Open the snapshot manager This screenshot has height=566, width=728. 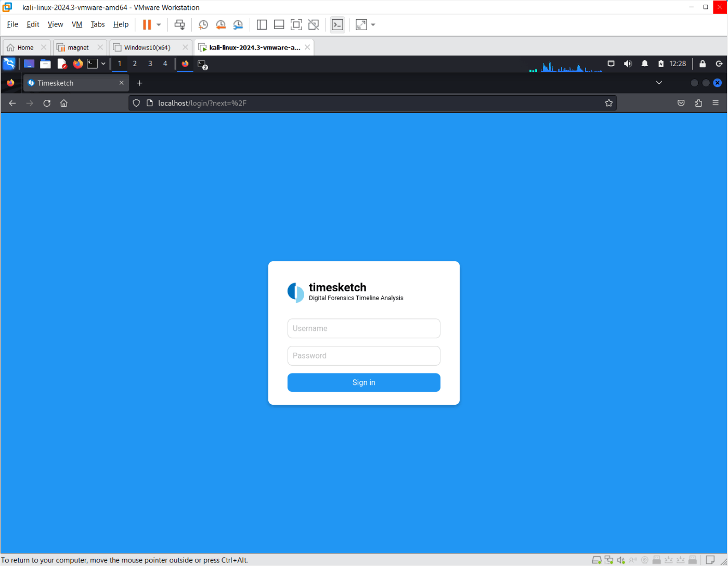coord(238,24)
